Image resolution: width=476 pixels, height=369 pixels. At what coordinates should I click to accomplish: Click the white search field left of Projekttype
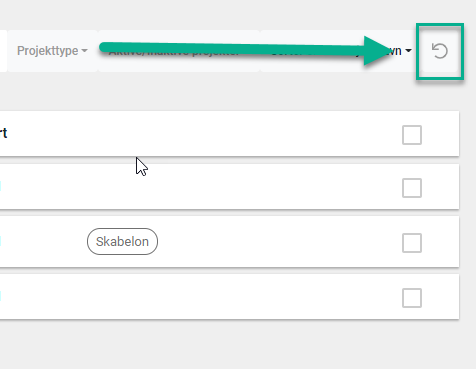coord(3,51)
